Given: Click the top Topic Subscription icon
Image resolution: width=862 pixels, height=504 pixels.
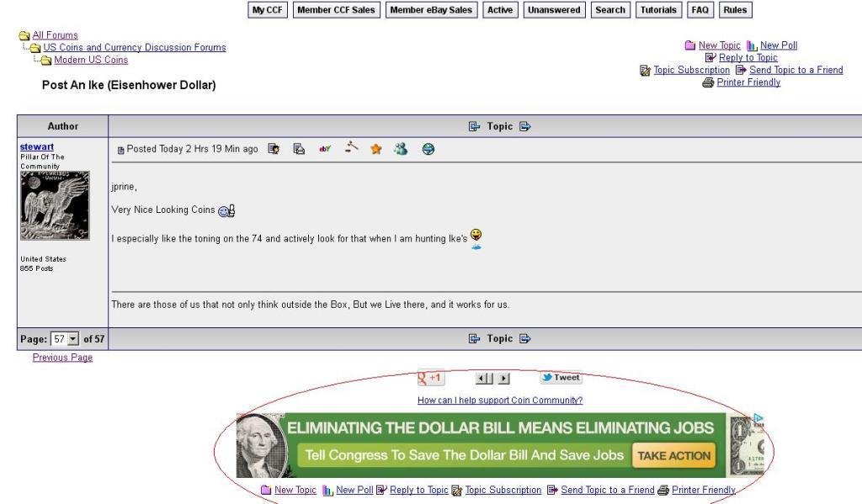Looking at the screenshot, I should point(646,71).
